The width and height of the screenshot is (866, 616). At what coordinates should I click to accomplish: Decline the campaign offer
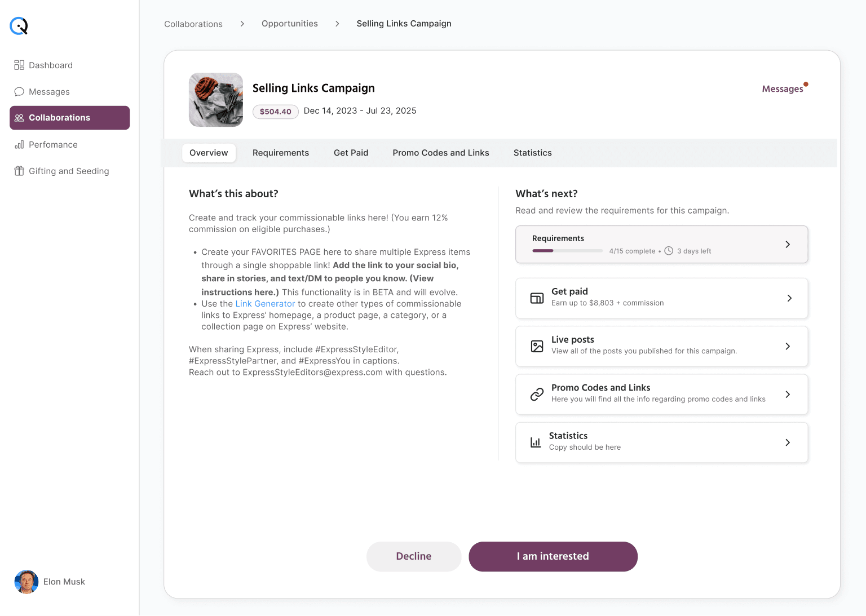click(x=414, y=556)
